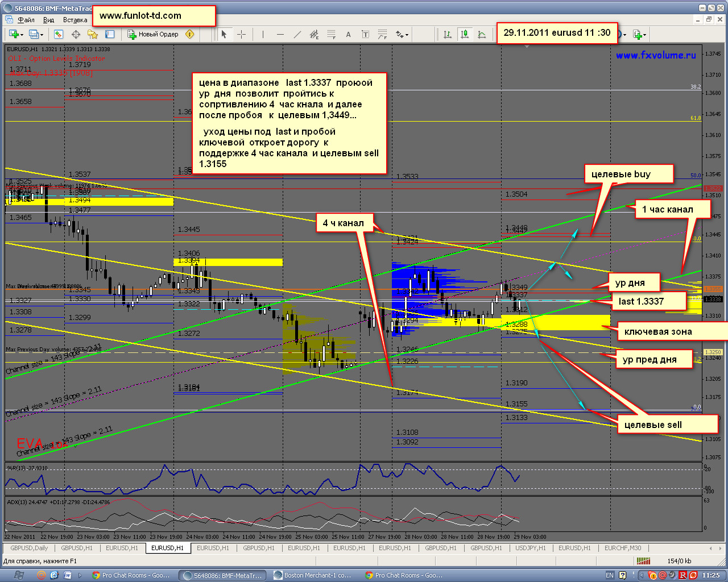This screenshot has height=582, width=728.
Task: Switch to EURCHF,M30 chart tab
Action: click(x=623, y=548)
